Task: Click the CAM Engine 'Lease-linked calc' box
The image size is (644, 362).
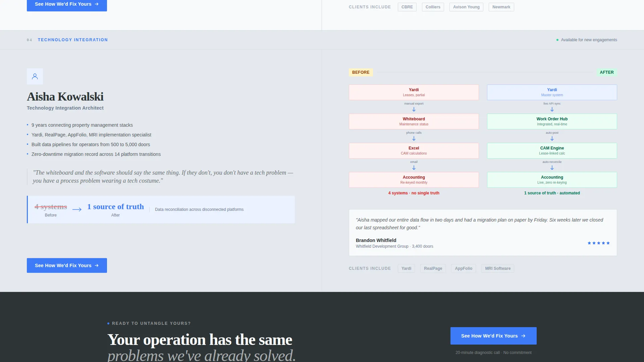Action: [552, 150]
